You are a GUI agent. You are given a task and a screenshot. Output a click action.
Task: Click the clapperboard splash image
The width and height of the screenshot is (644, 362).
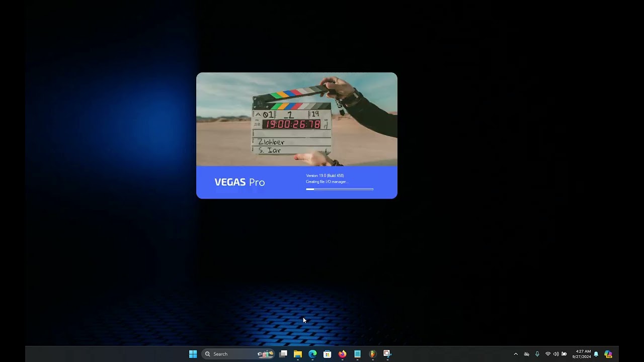click(x=297, y=119)
